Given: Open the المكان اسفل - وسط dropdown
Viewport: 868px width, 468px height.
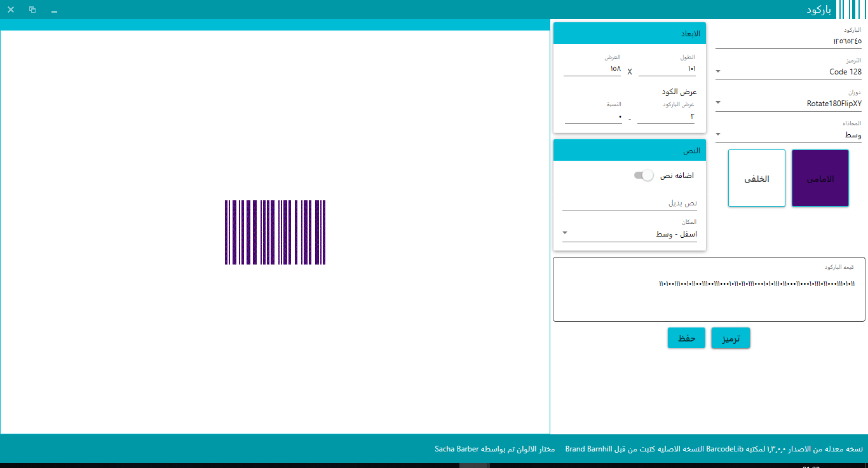Looking at the screenshot, I should (630, 234).
